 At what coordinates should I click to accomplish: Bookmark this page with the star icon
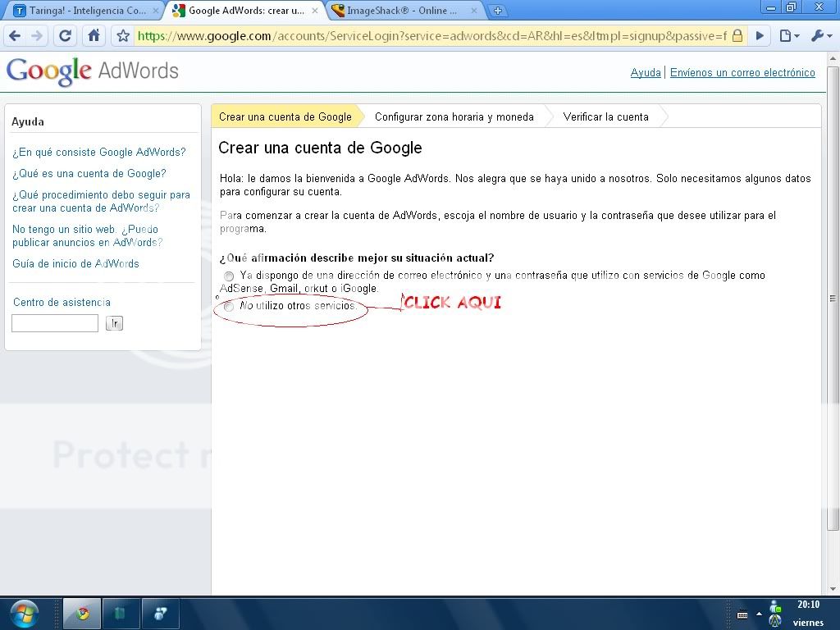pos(123,36)
